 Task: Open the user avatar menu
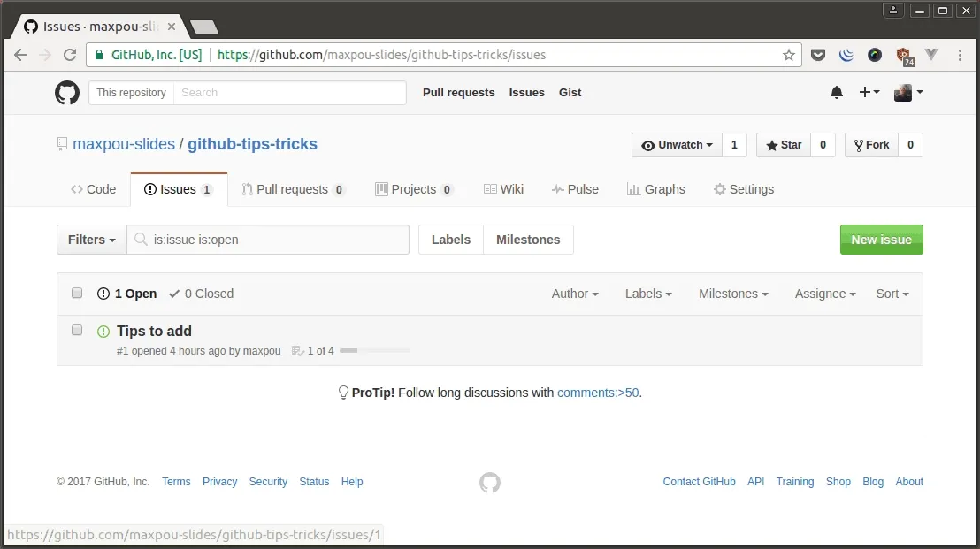coord(908,93)
